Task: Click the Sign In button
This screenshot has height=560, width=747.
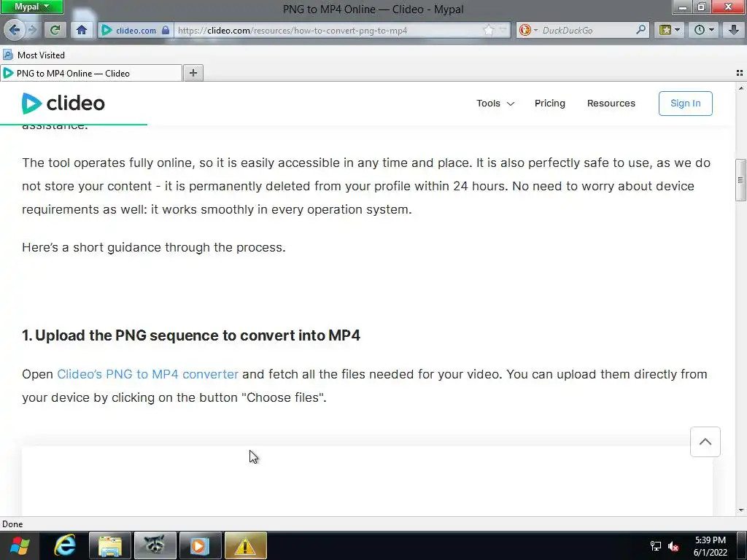Action: [685, 104]
